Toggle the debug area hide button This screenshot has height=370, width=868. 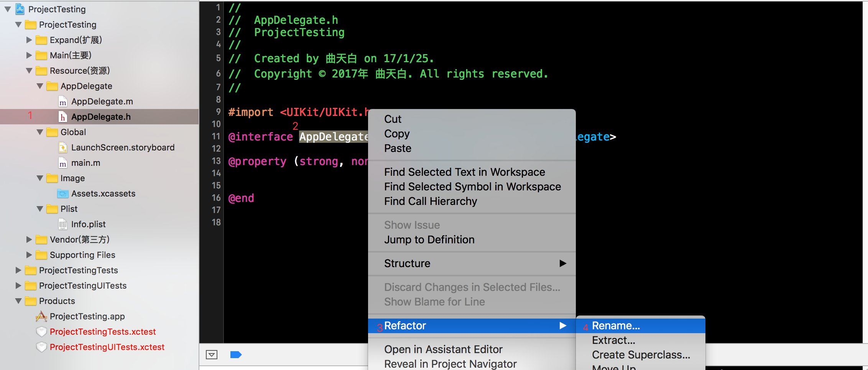212,355
